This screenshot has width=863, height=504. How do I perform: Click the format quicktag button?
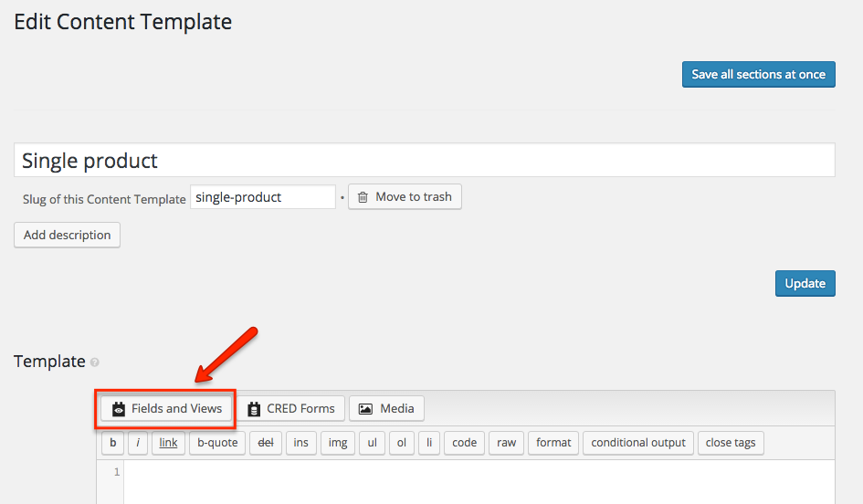coord(553,443)
